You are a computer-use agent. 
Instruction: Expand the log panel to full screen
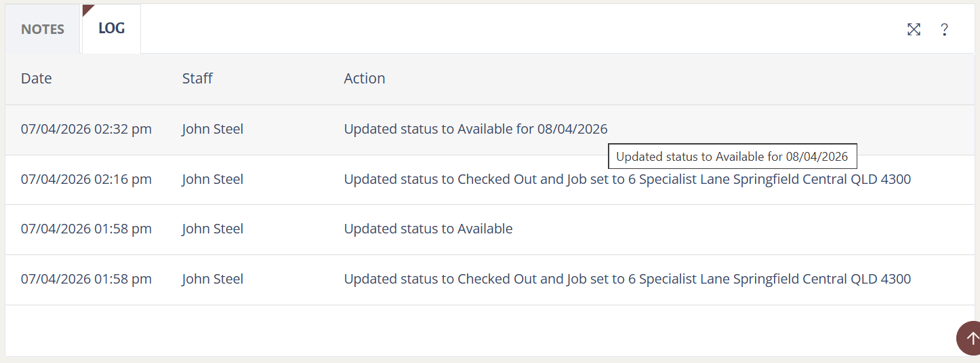[x=914, y=29]
